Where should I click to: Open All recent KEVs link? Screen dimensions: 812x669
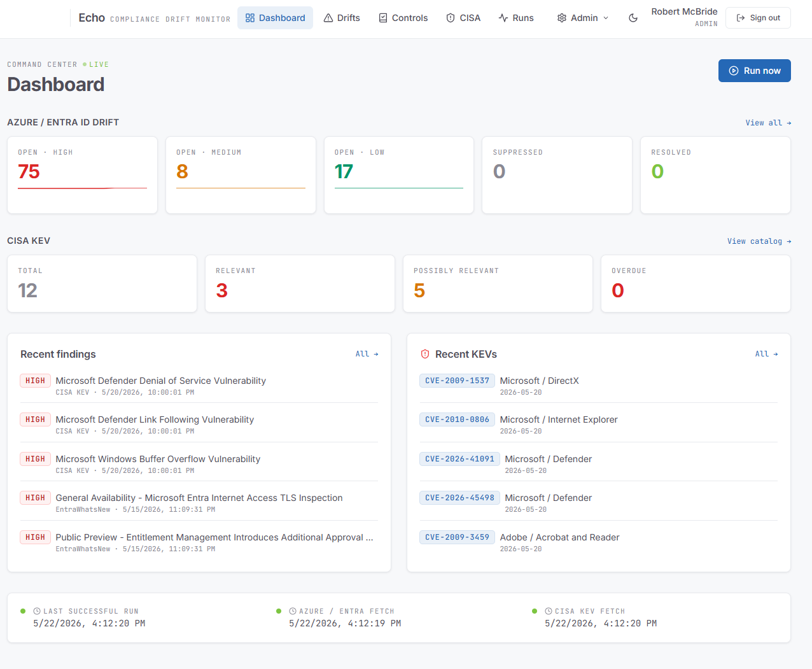(766, 354)
